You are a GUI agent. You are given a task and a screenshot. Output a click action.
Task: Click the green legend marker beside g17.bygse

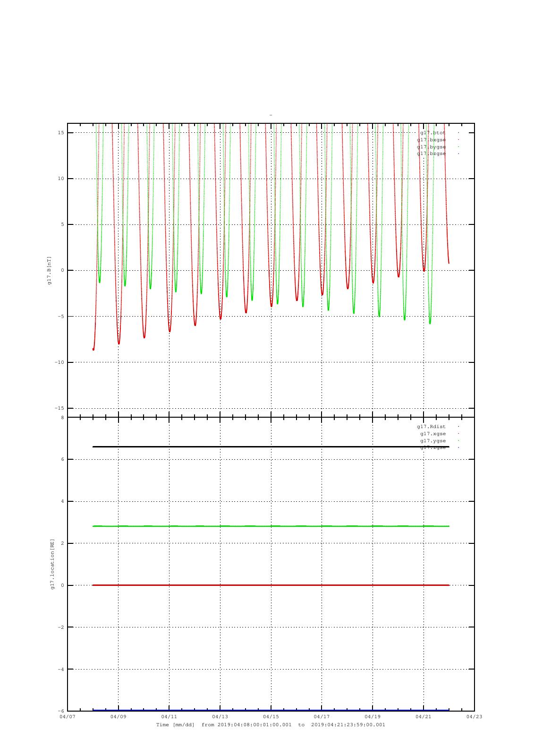point(458,147)
